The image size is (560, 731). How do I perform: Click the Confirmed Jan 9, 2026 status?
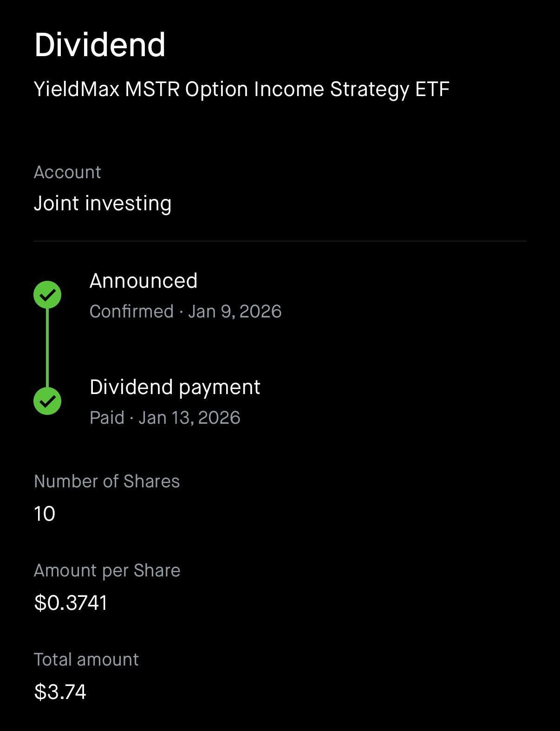click(185, 311)
